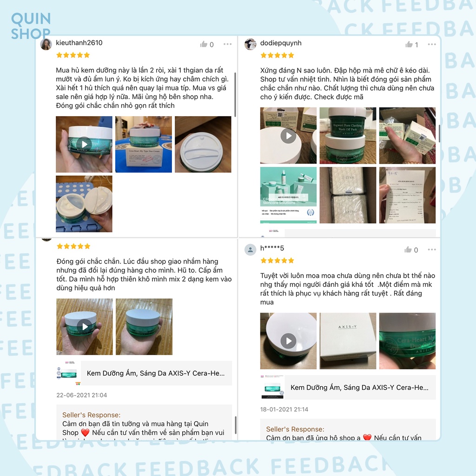Open three-dot menu on h*****5's review
Screen dimensions: 476x476
point(432,250)
